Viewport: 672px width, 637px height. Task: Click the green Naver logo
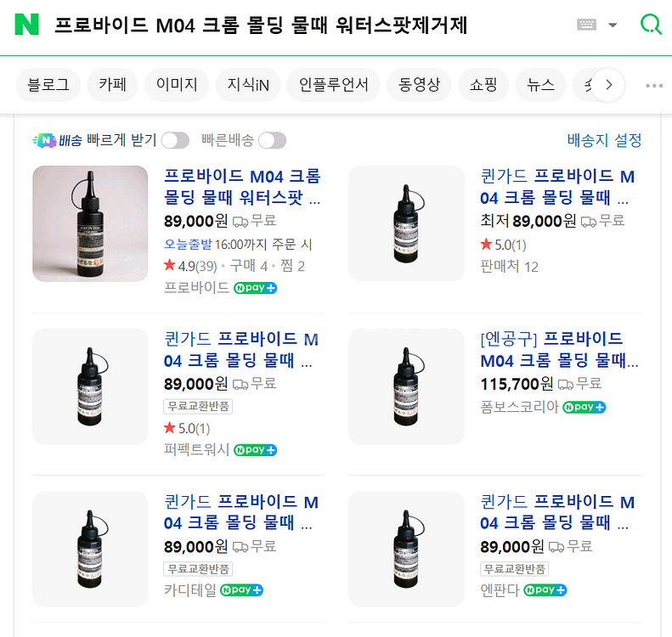(27, 25)
